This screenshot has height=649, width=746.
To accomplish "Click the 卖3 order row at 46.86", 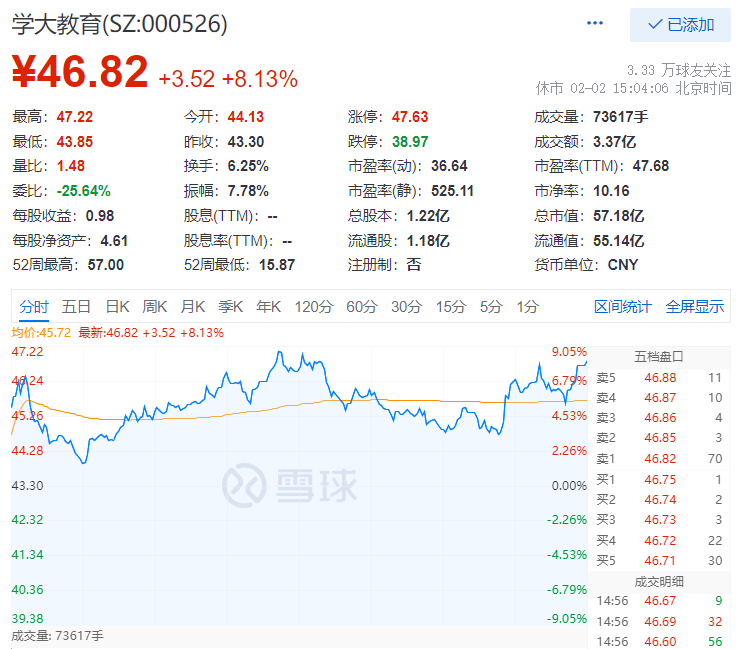I will pyautogui.click(x=659, y=418).
